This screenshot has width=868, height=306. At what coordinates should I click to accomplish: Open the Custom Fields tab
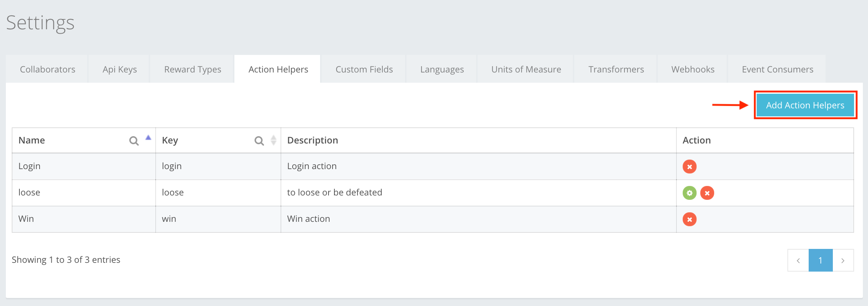point(364,69)
